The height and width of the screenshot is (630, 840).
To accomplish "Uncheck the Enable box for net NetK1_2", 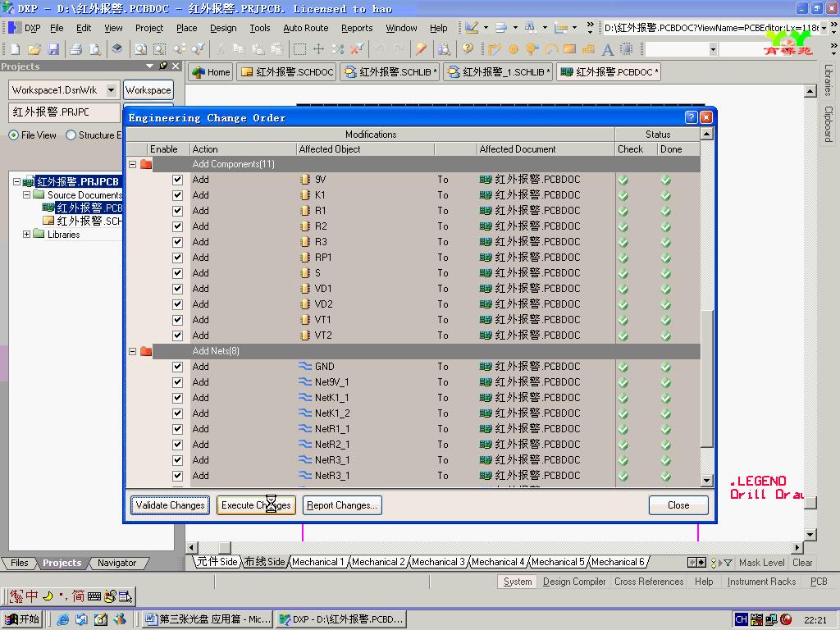I will click(177, 413).
